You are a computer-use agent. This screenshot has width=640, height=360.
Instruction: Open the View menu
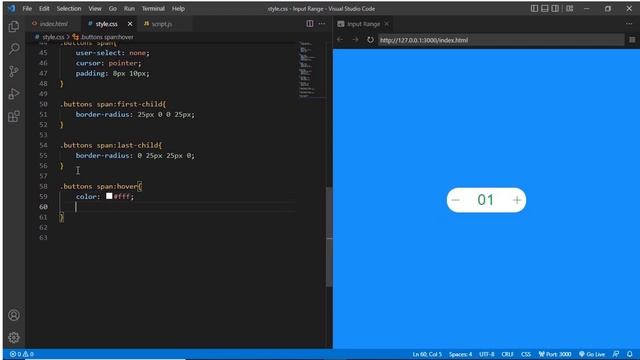pos(95,8)
